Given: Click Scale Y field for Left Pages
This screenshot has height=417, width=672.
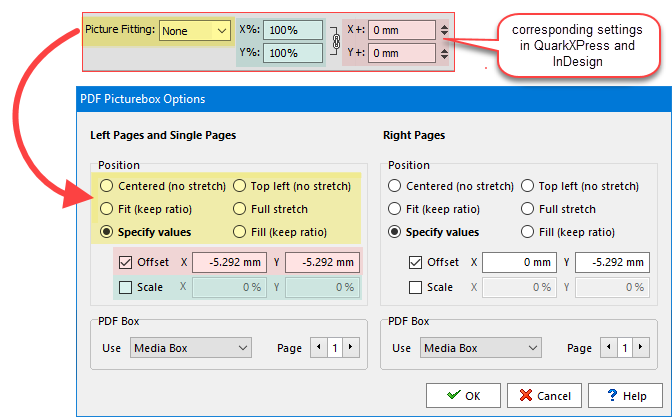Looking at the screenshot, I should pyautogui.click(x=322, y=287).
